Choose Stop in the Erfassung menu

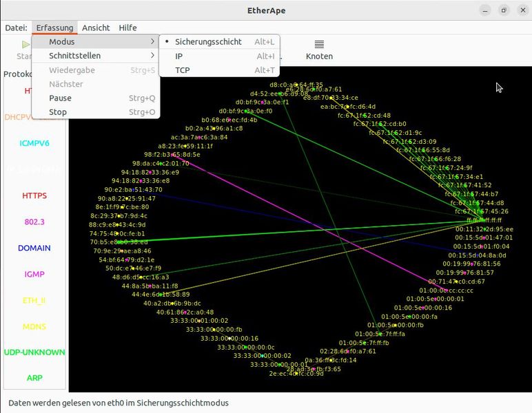point(96,112)
